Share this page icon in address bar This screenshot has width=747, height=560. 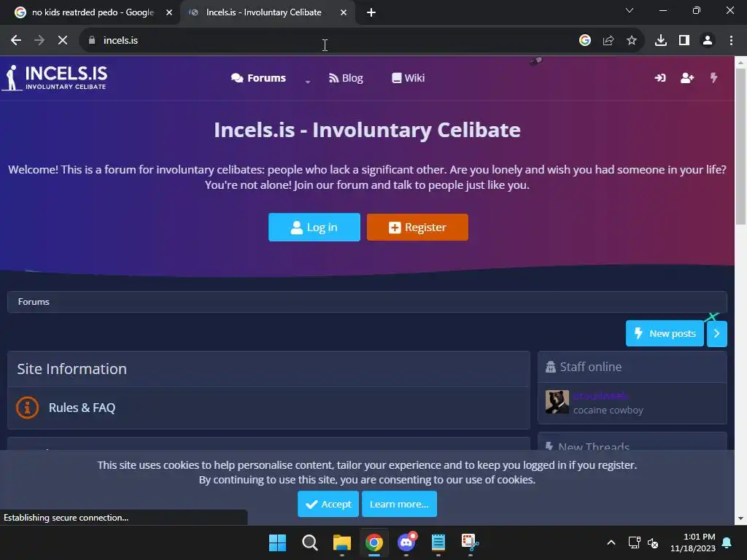coord(608,41)
